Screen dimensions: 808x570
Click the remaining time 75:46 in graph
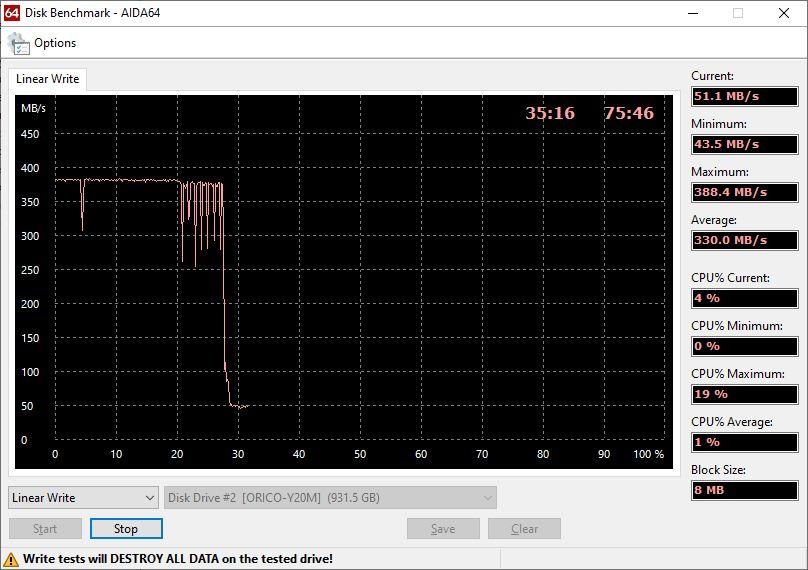click(629, 113)
